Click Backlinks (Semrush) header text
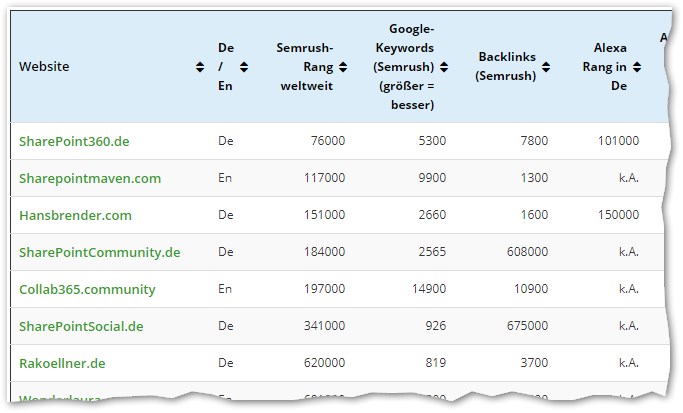683x413 pixels. pos(506,66)
